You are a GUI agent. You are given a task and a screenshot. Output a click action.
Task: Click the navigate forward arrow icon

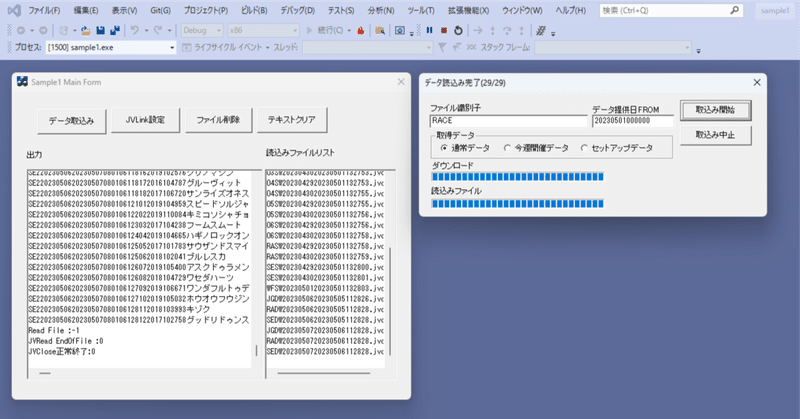(x=43, y=31)
